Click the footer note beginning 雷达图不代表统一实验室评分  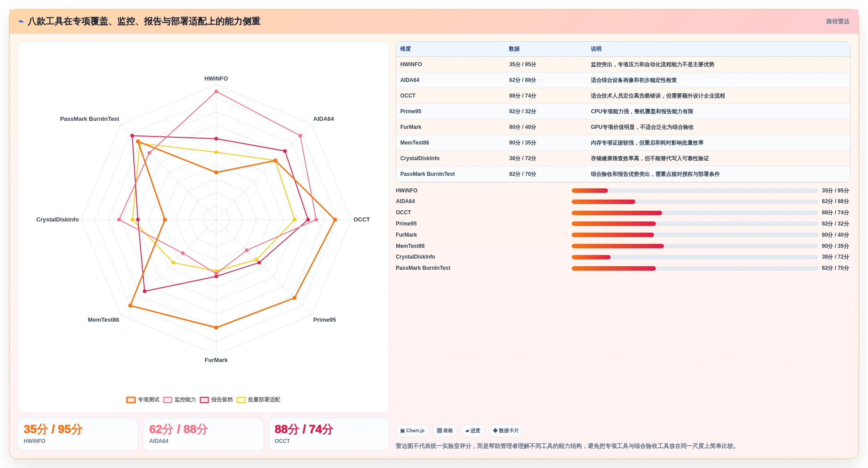pos(567,446)
